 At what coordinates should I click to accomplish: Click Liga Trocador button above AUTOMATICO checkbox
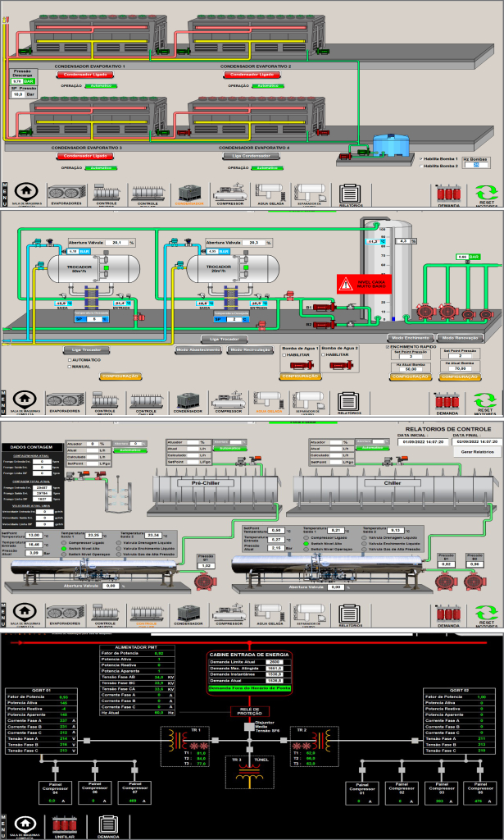coord(87,349)
